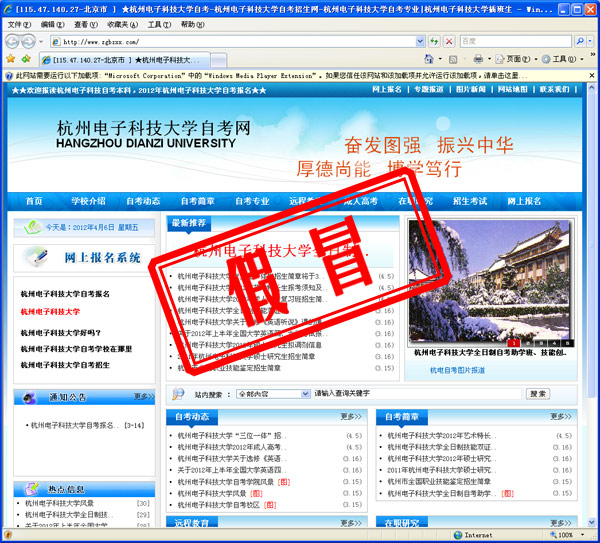The width and height of the screenshot is (600, 543).
Task: Open the 文件 menu
Action: pos(19,24)
